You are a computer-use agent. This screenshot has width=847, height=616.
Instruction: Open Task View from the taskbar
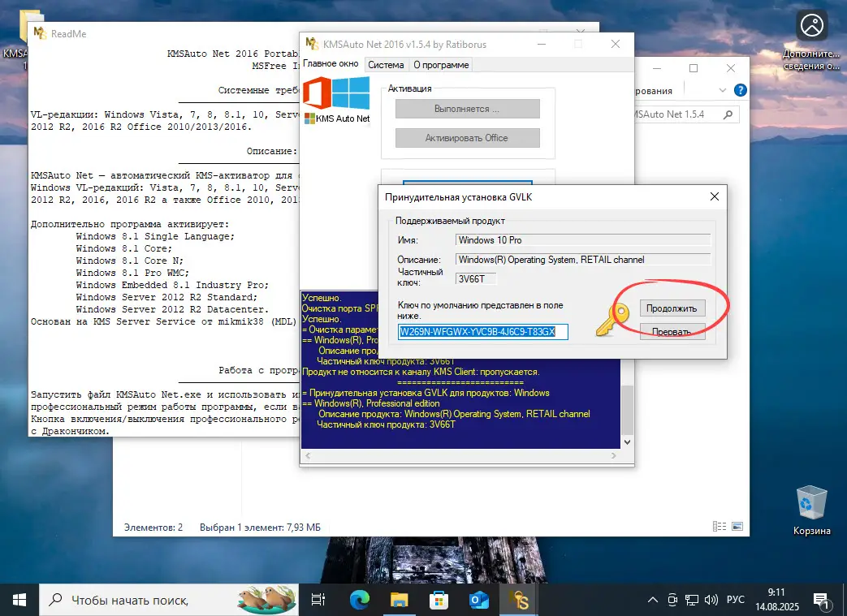(318, 599)
